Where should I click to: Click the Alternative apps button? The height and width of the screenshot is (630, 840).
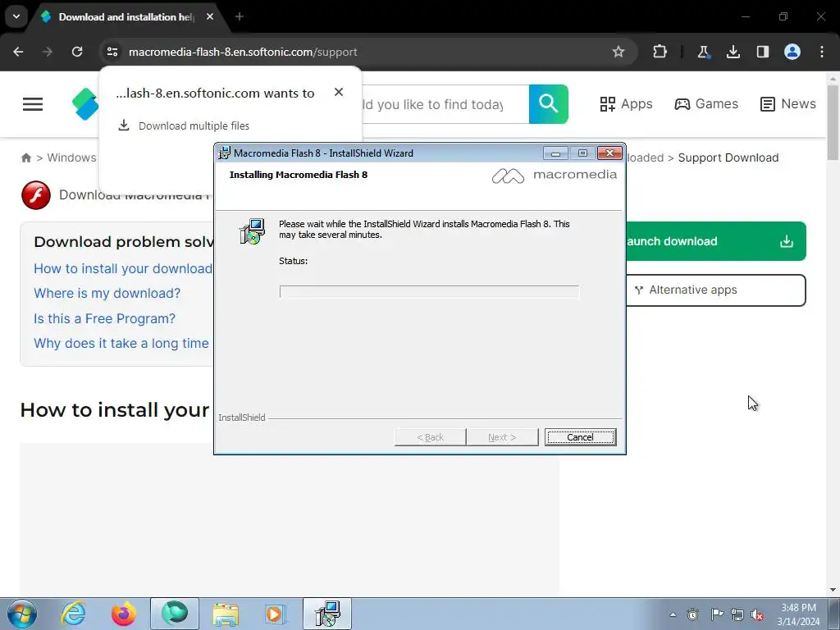point(715,290)
